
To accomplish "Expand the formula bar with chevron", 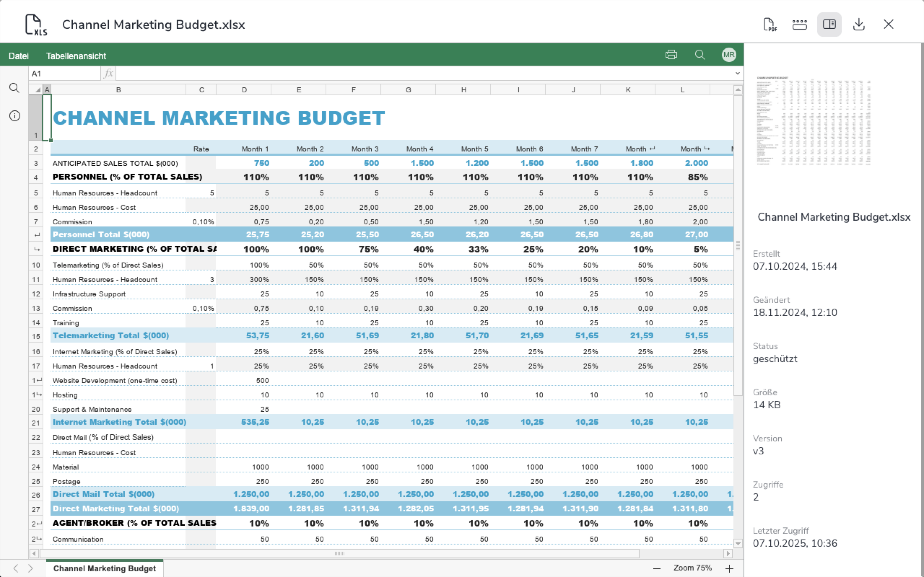I will point(737,73).
